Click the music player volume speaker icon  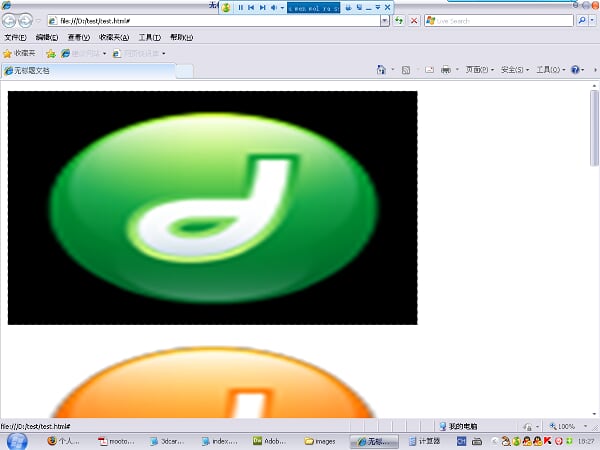pyautogui.click(x=274, y=7)
